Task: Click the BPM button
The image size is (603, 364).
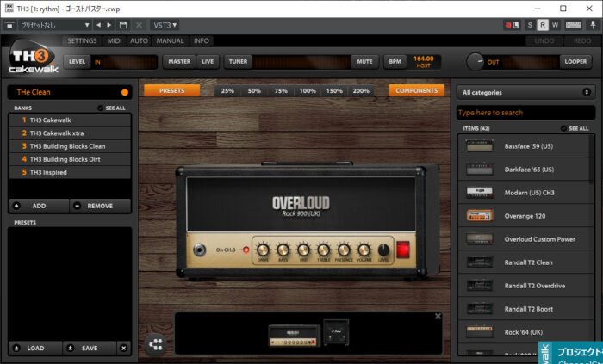Action: [395, 62]
